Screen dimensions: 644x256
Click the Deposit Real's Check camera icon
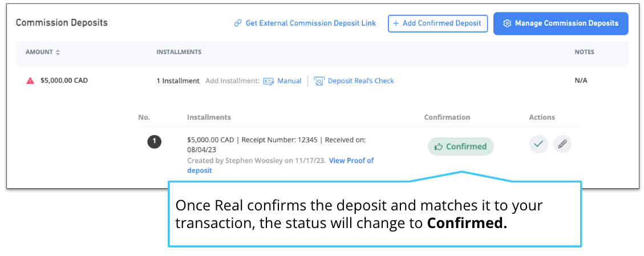coord(319,81)
